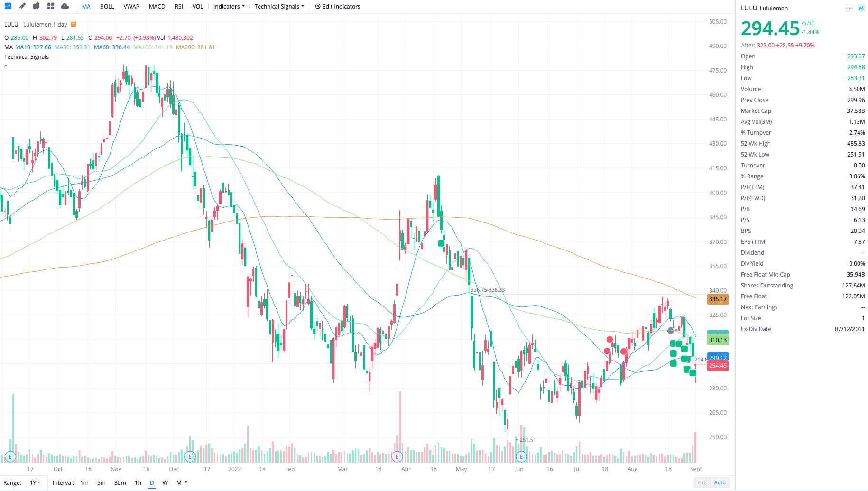868x491 pixels.
Task: Click the MA200: 381.81 legend label
Action: 195,47
